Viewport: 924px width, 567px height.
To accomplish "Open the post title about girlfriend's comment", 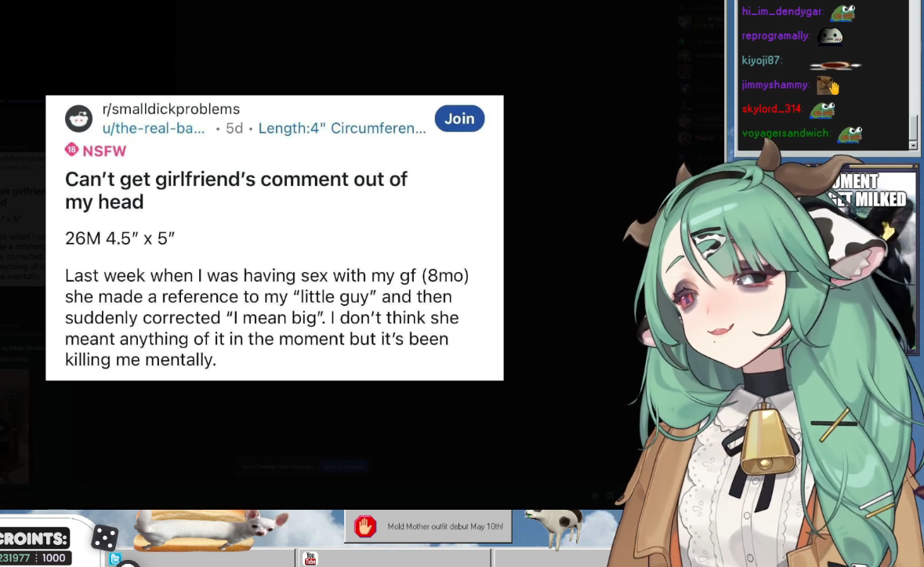I will click(236, 191).
